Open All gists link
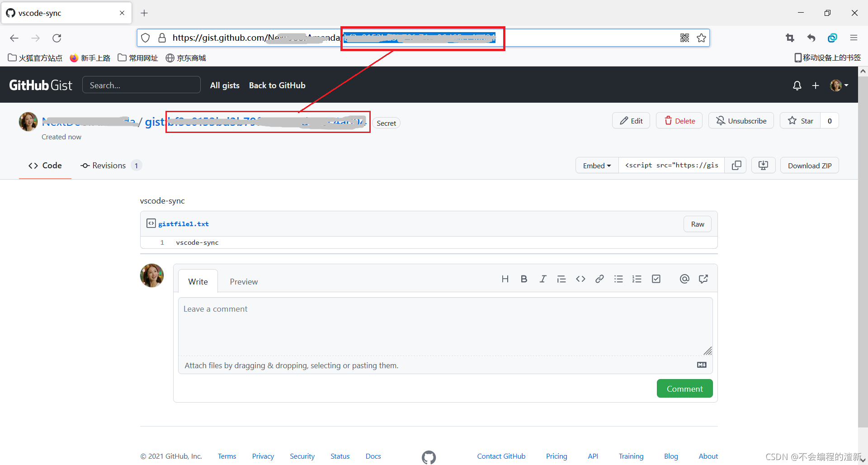The height and width of the screenshot is (465, 868). coord(225,85)
